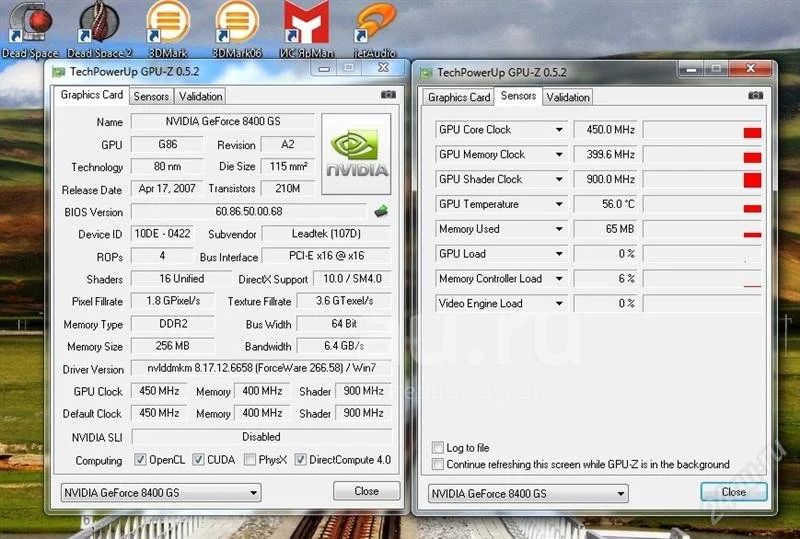This screenshot has height=539, width=800.
Task: Click the 56.0 °C temperature reading
Action: click(606, 204)
